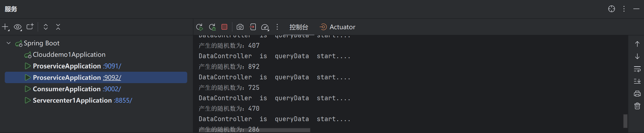Open the toolbar more actions menu
The width and height of the screenshot is (644, 133).
277,27
